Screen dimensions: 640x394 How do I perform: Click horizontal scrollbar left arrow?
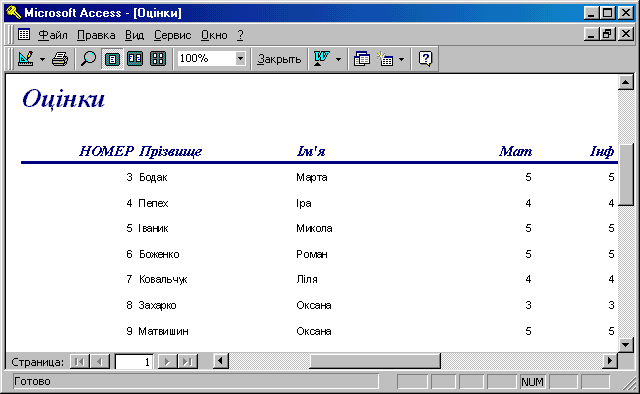coord(221,361)
